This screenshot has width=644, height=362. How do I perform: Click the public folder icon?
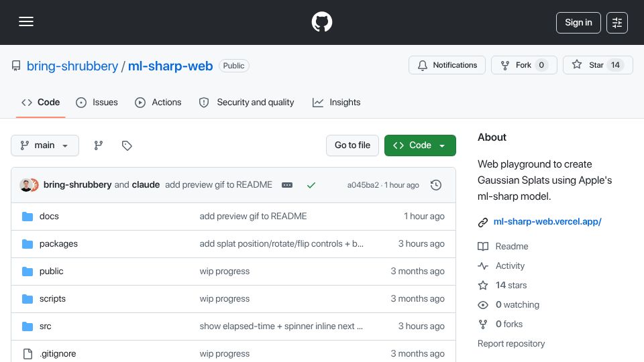[28, 271]
